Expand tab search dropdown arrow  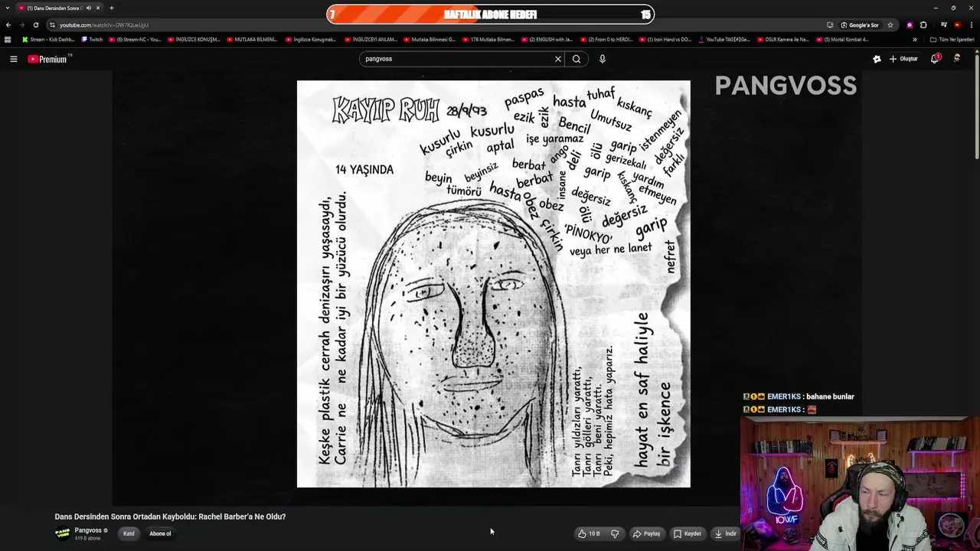(7, 8)
